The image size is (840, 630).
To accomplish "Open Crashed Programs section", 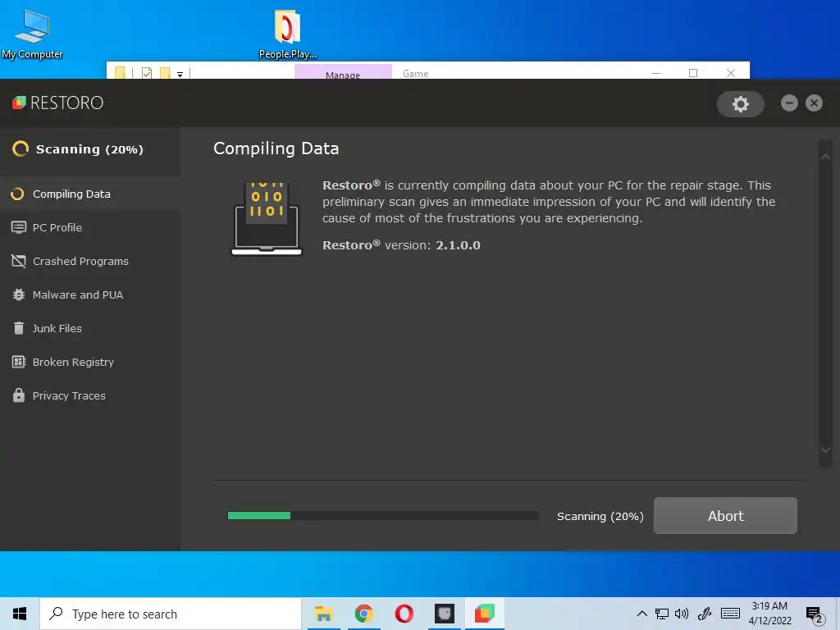I will click(x=90, y=262).
